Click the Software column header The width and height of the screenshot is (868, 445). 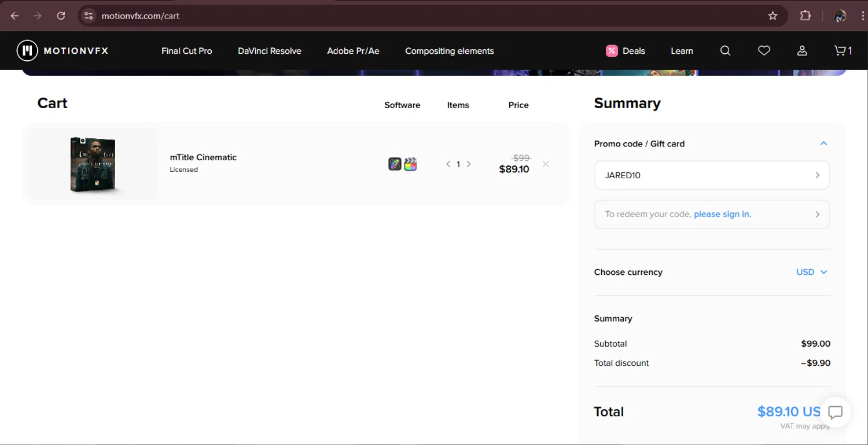click(402, 105)
